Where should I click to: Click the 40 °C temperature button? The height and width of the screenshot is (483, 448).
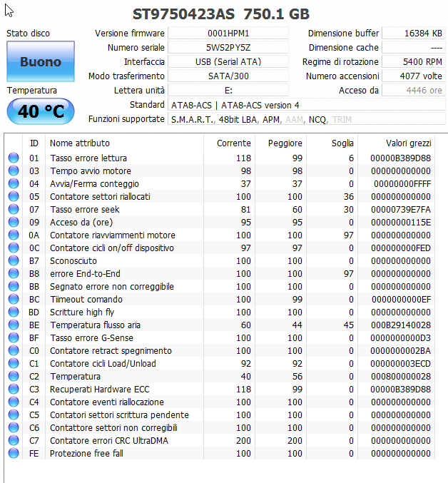41,111
